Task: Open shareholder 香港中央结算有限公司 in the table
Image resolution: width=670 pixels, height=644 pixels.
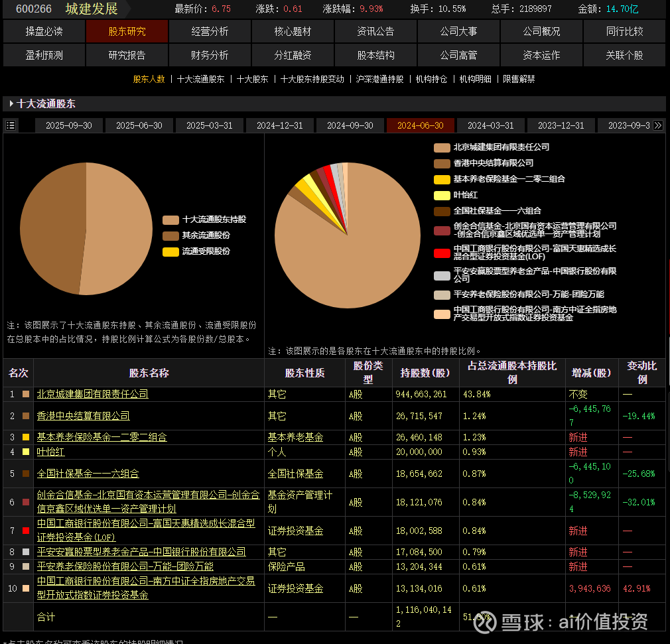Action: [83, 416]
